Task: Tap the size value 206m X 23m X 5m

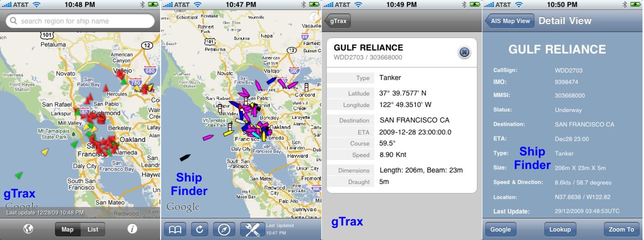Action: 580,168
